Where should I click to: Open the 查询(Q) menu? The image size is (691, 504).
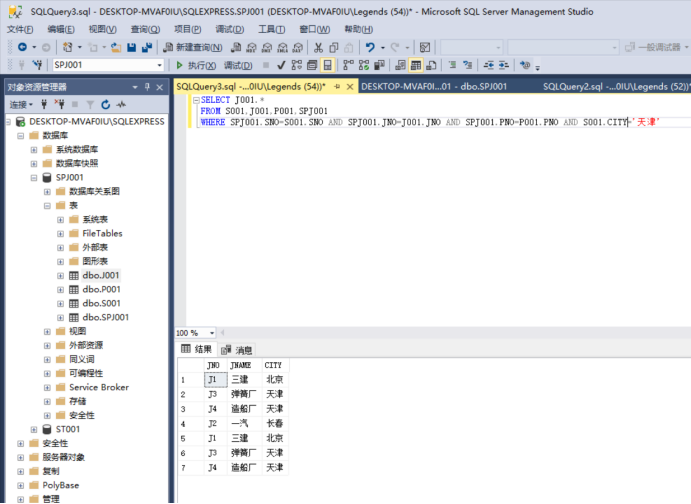click(145, 30)
